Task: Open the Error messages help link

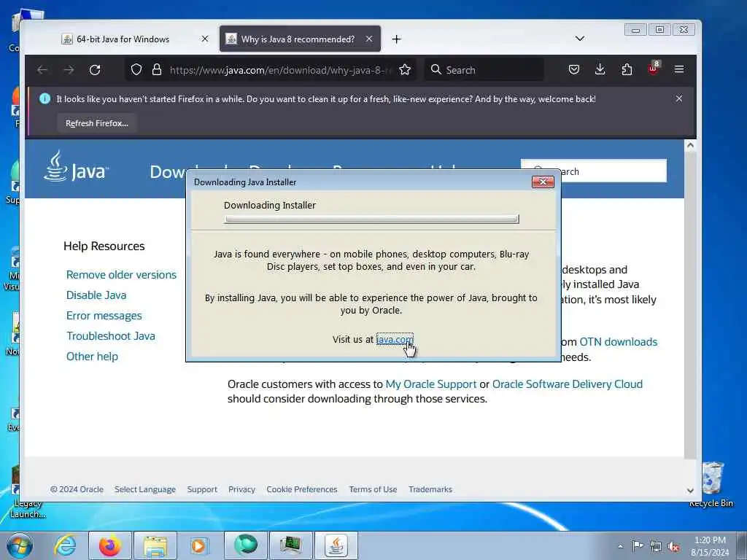Action: pyautogui.click(x=104, y=316)
